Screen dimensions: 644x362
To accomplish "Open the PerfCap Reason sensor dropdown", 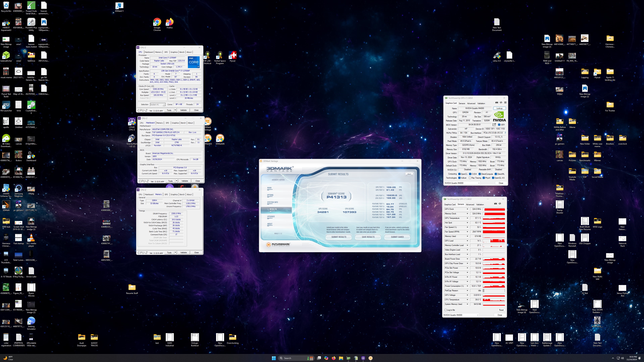I will (467, 291).
